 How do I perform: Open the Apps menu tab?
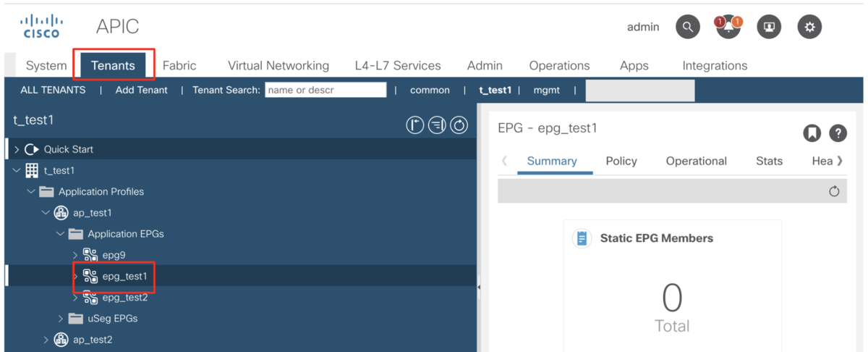(x=634, y=65)
